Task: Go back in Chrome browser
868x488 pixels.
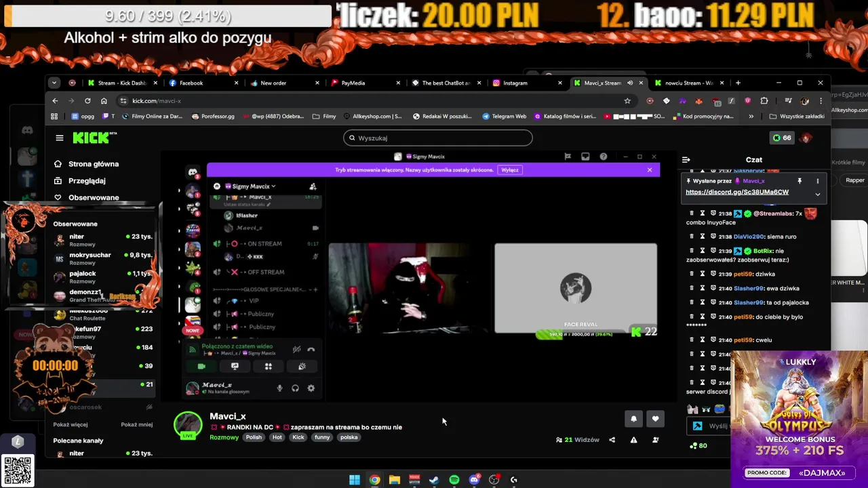Action: point(55,101)
